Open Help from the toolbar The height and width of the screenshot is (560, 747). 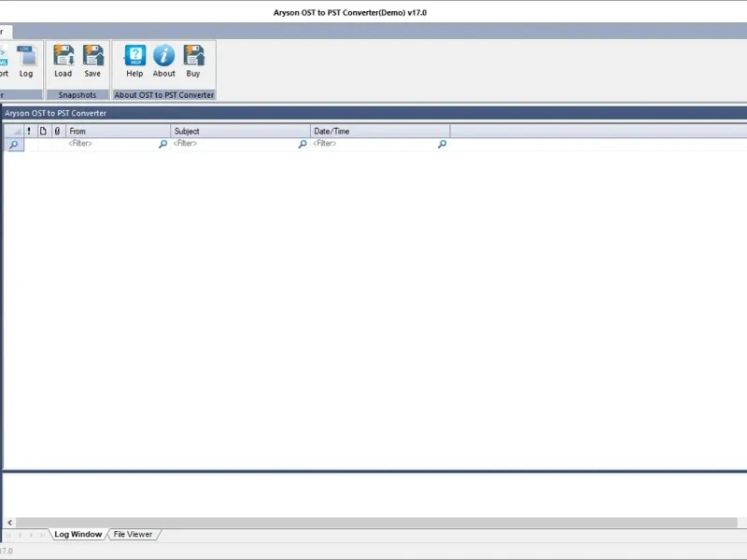point(134,61)
